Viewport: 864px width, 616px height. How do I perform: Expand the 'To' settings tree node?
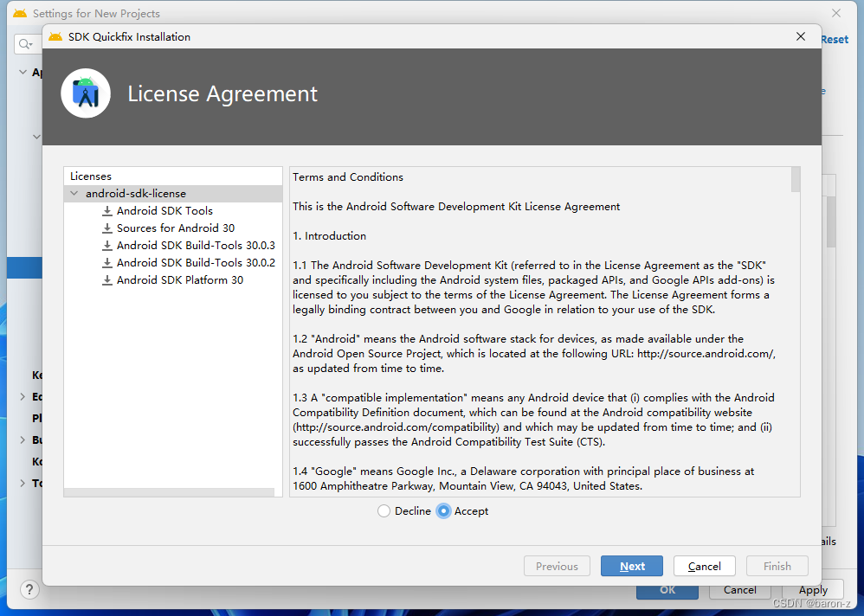click(x=23, y=484)
